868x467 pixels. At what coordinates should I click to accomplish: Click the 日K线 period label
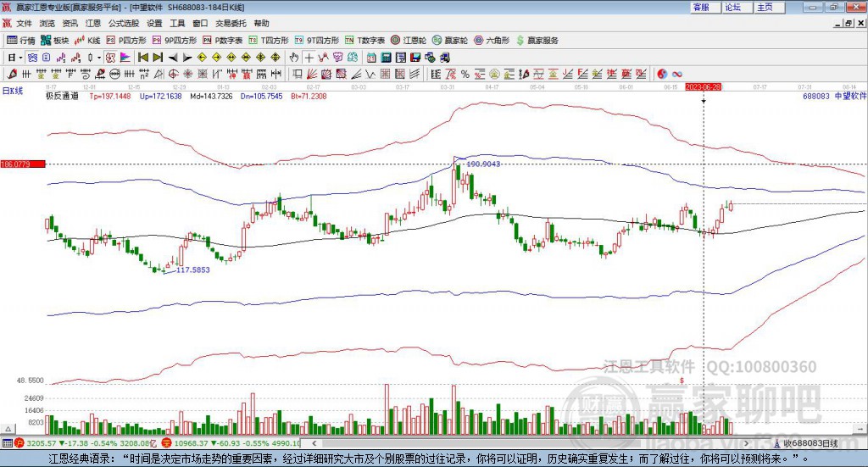click(13, 91)
